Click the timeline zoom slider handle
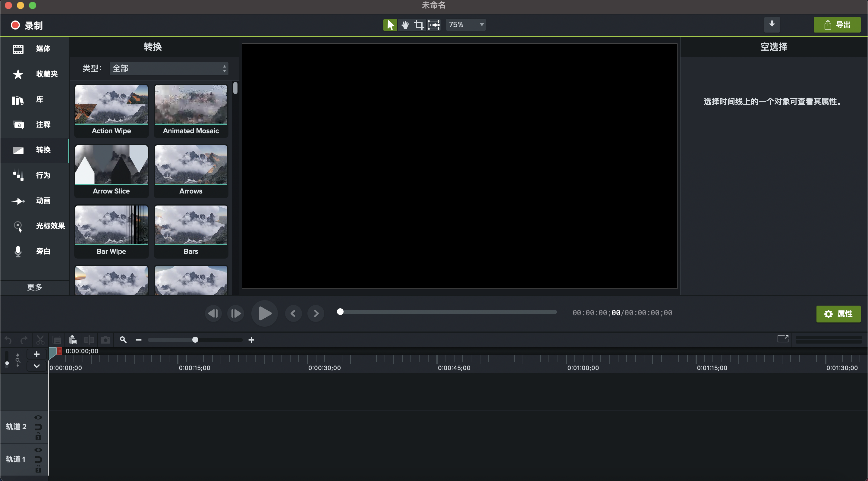868x481 pixels. pos(195,340)
